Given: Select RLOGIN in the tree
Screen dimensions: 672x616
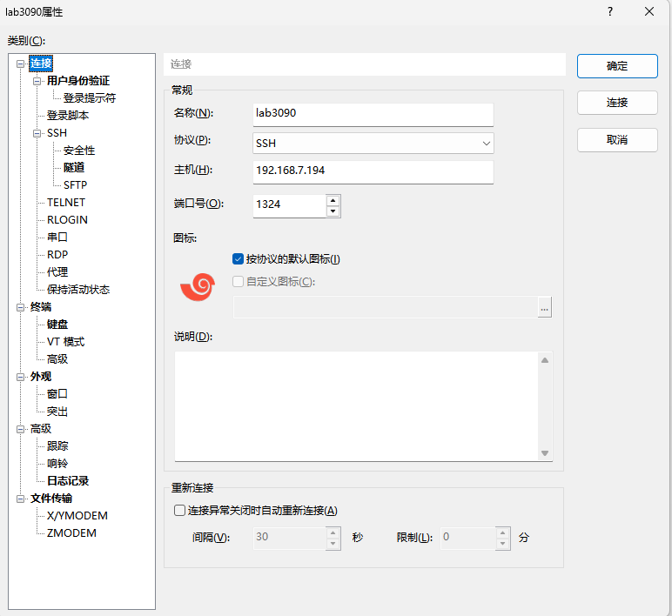Looking at the screenshot, I should [67, 220].
